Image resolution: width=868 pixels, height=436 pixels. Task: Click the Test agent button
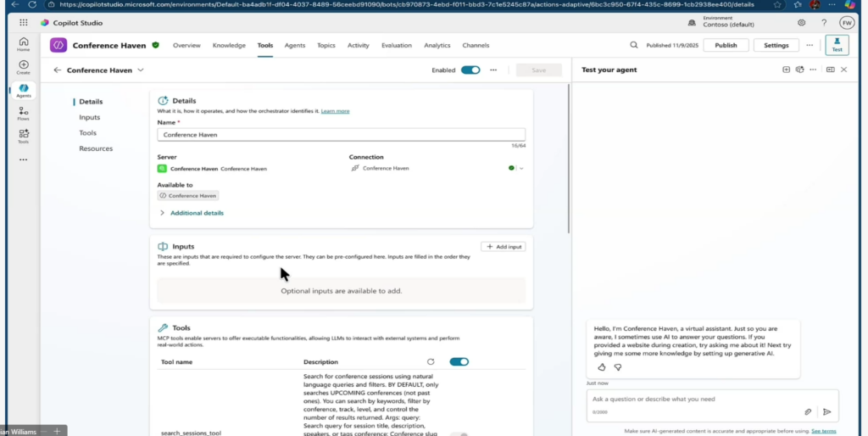click(837, 45)
